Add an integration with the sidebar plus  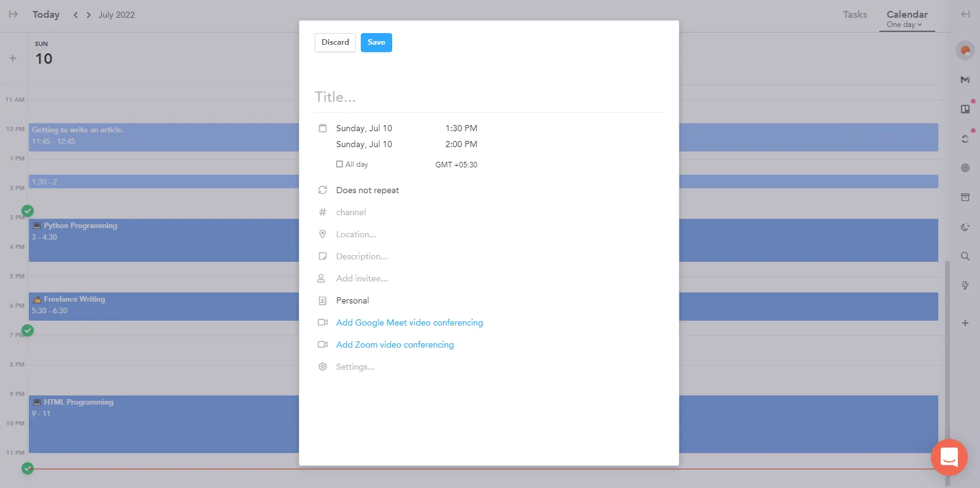coord(965,323)
